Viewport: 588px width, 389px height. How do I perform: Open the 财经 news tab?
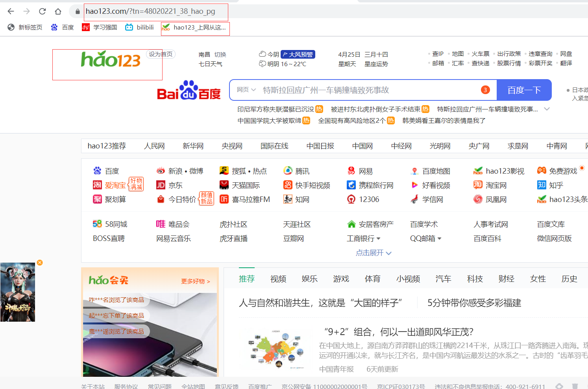507,279
